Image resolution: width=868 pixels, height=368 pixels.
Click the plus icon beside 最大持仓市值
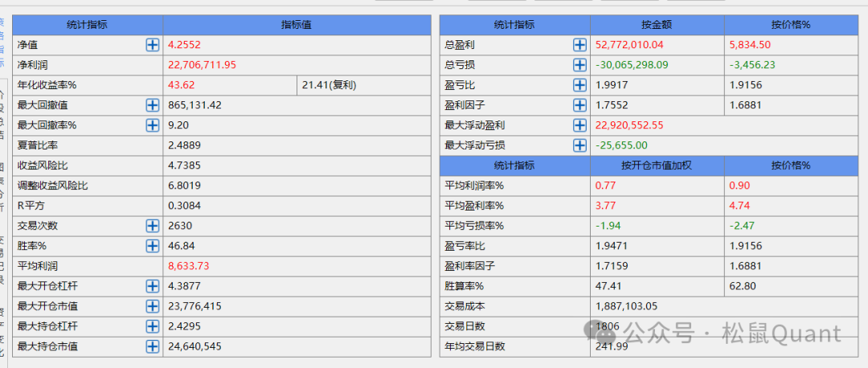[x=152, y=346]
